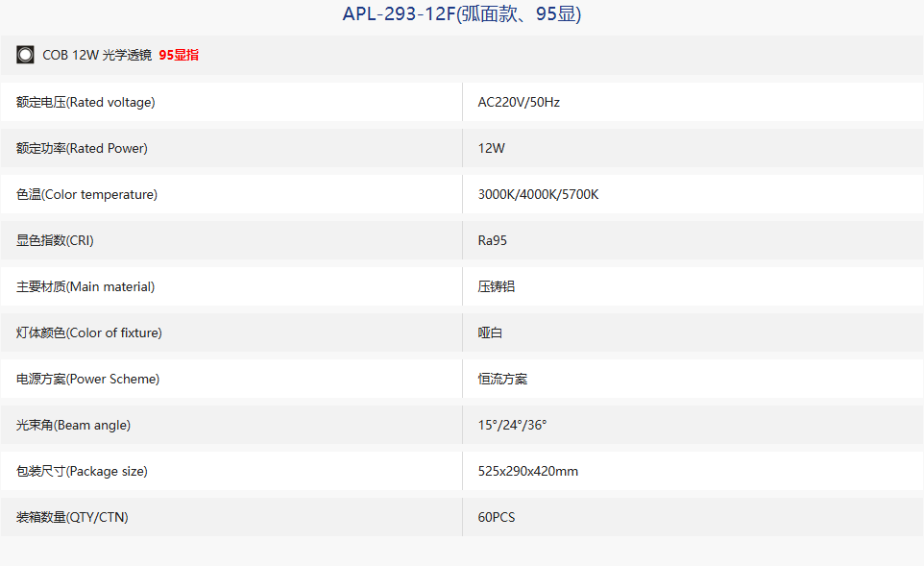Click the AC220V/50Hz value

point(519,102)
